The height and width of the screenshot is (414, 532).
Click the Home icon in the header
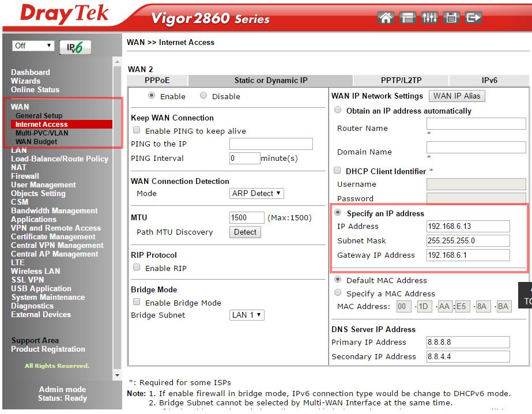pyautogui.click(x=386, y=18)
